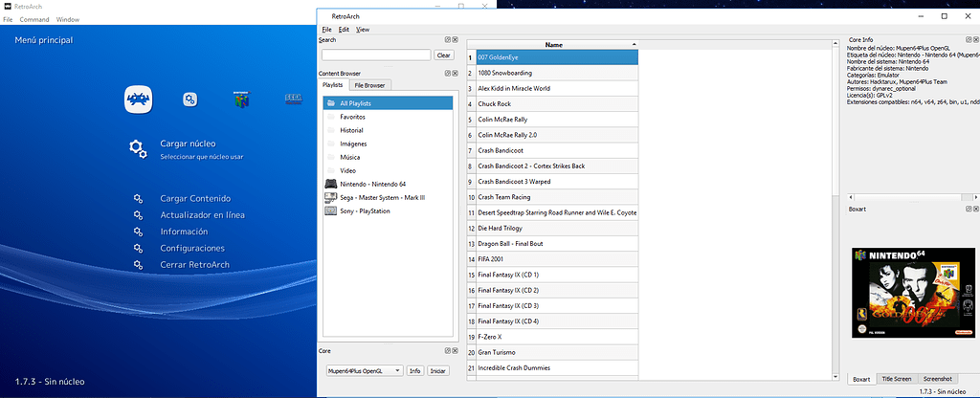
Task: Float the Core panel
Action: [448, 352]
